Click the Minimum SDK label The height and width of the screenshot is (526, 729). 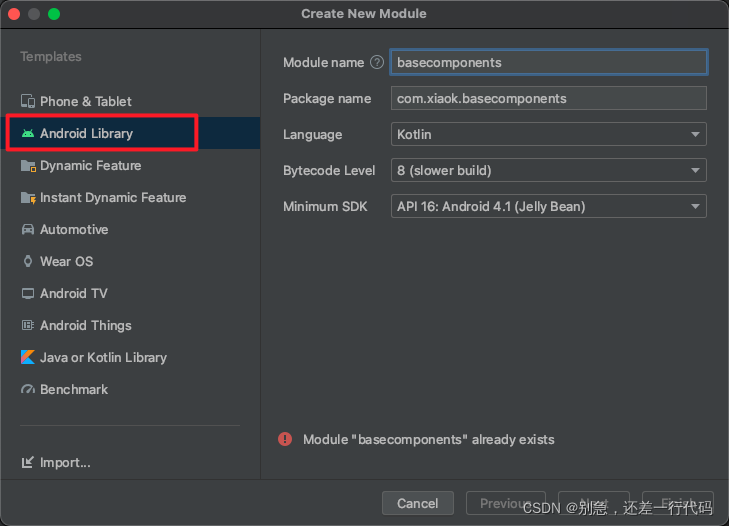(325, 206)
